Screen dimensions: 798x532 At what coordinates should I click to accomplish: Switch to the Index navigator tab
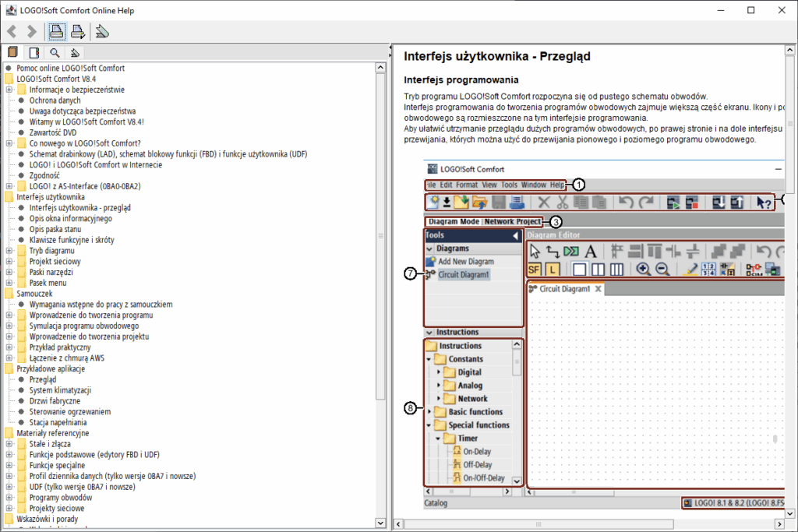pos(34,52)
